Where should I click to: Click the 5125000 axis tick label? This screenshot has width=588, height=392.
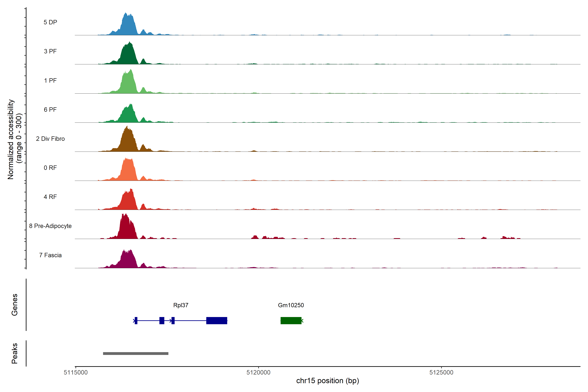click(x=441, y=372)
